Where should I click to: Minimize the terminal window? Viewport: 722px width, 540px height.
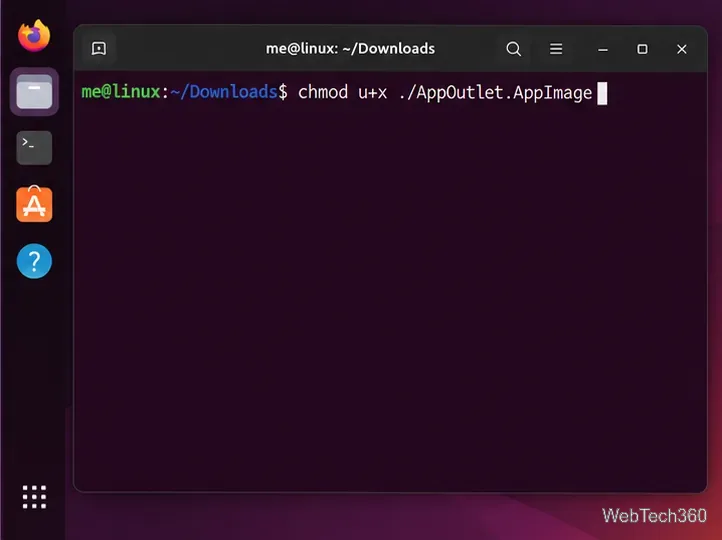[603, 49]
